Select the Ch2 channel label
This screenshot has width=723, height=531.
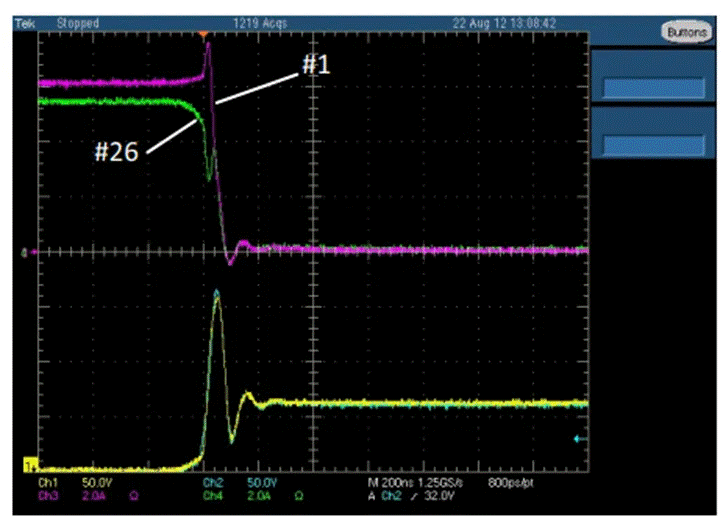click(213, 483)
